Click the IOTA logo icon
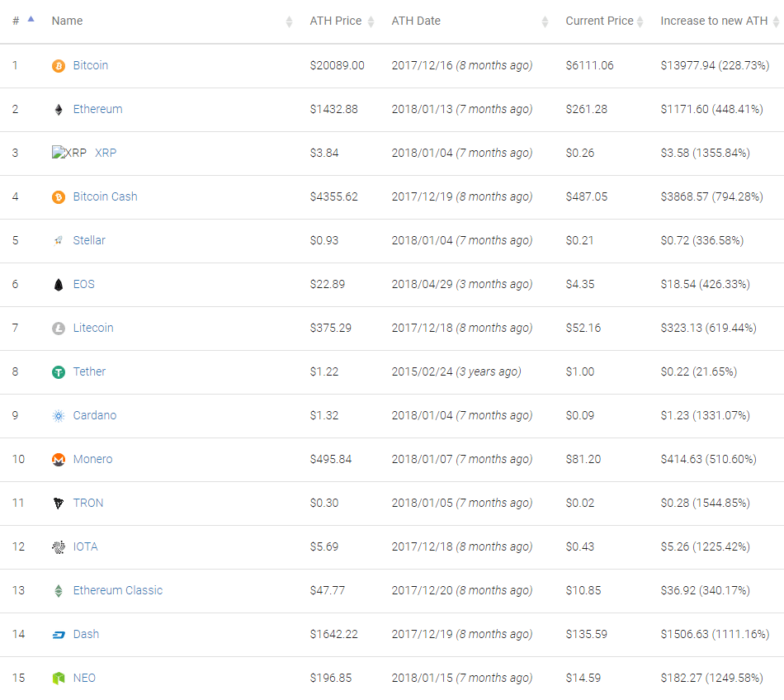This screenshot has height=700, width=784. point(59,547)
